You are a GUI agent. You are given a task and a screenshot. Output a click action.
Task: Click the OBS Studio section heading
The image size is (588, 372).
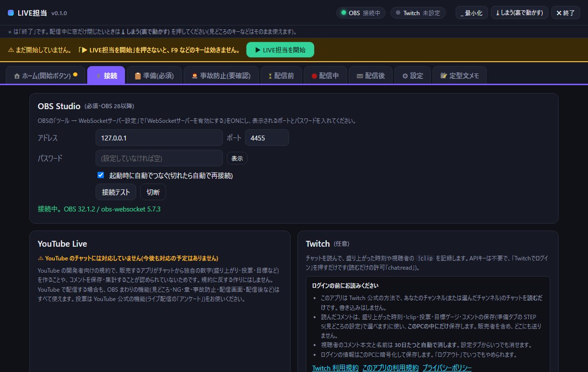pos(59,106)
